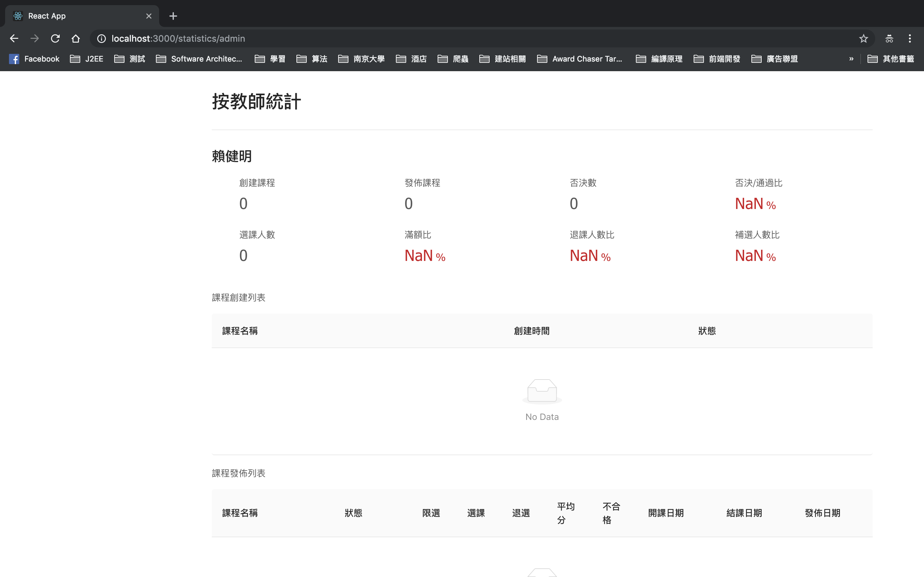Go to the browser home page

pos(76,38)
